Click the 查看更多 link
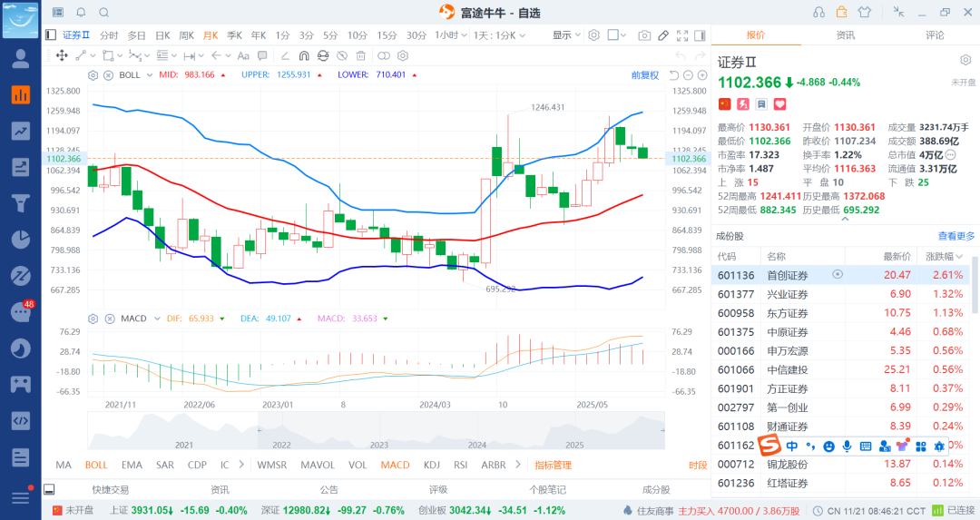This screenshot has height=520, width=980. [x=956, y=235]
